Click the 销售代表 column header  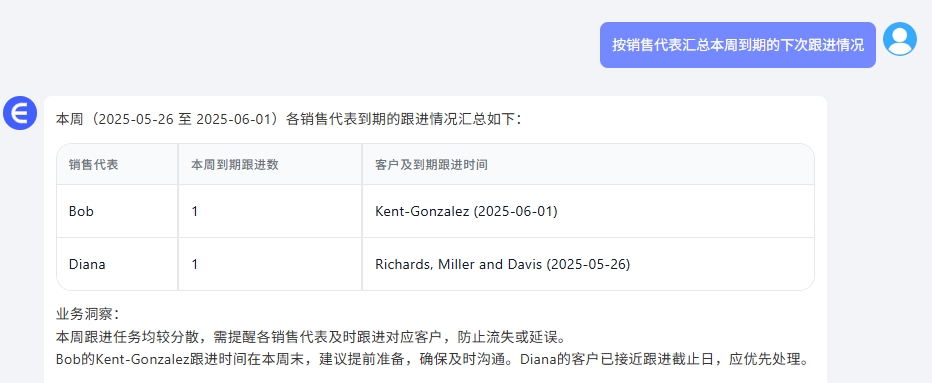[x=93, y=165]
